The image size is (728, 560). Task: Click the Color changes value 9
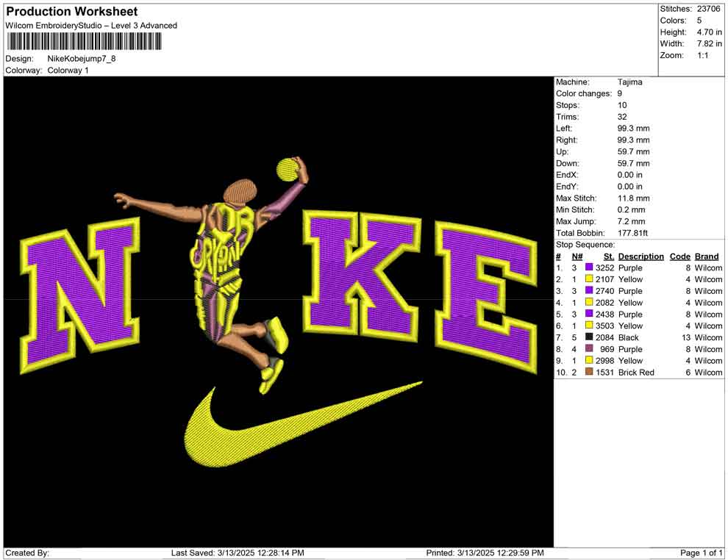[619, 94]
